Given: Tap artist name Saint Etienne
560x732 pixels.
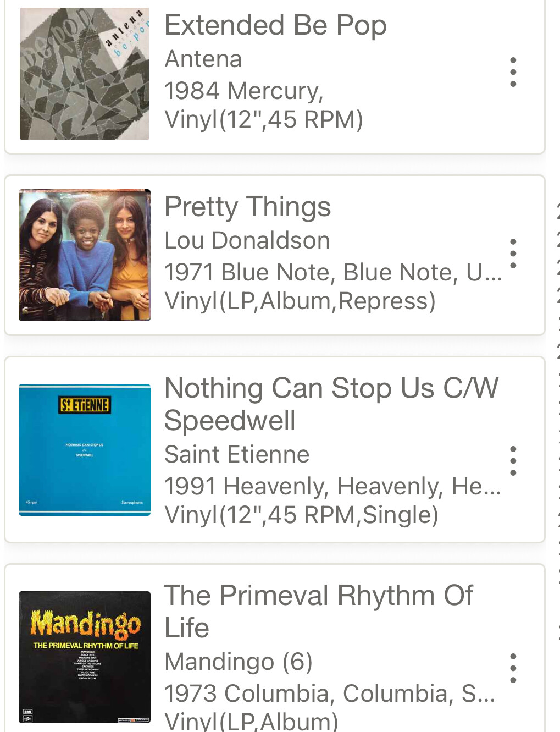Looking at the screenshot, I should (237, 454).
